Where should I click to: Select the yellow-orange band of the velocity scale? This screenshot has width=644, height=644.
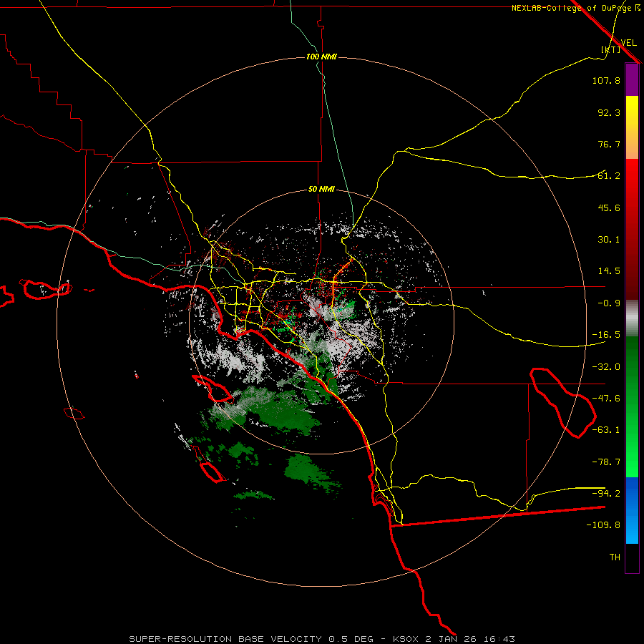[632, 127]
